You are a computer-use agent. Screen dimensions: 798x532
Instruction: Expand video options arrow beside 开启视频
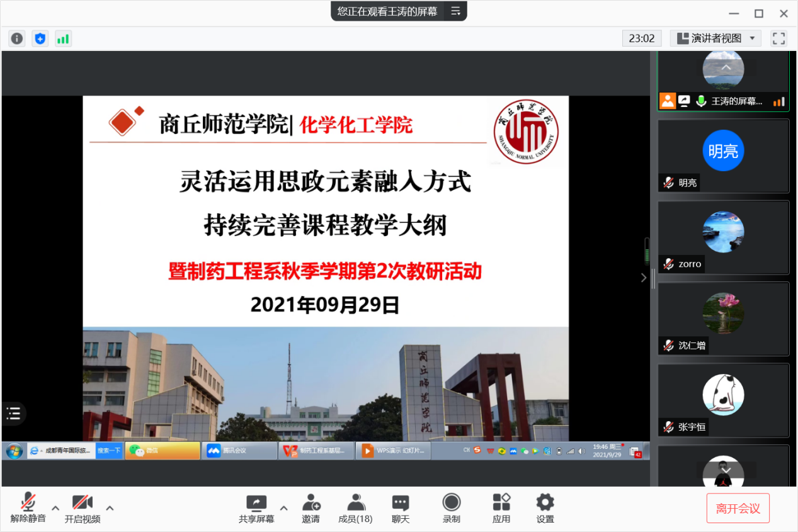110,508
